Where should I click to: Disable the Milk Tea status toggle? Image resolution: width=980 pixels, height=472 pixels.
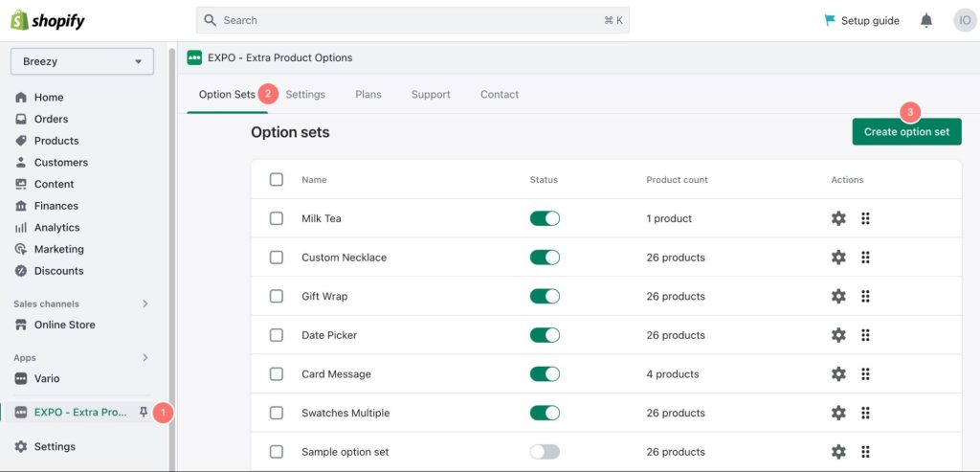click(545, 218)
